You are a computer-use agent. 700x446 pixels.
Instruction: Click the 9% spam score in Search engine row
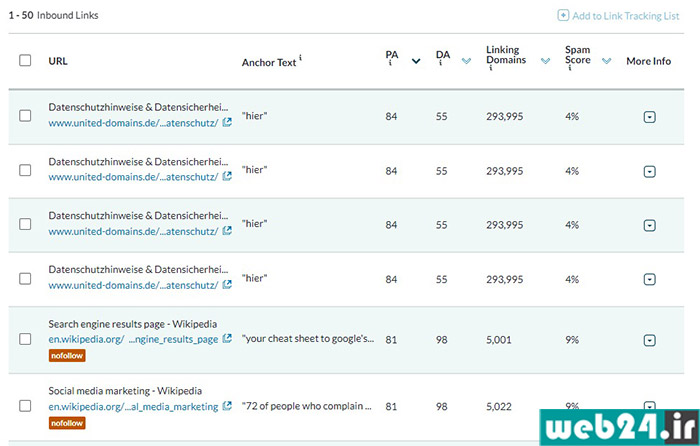[x=572, y=340]
